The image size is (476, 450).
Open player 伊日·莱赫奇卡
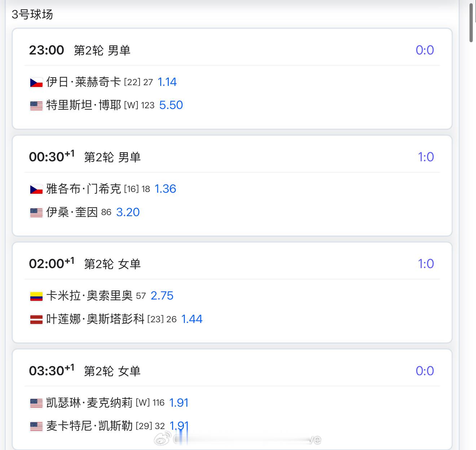point(83,82)
